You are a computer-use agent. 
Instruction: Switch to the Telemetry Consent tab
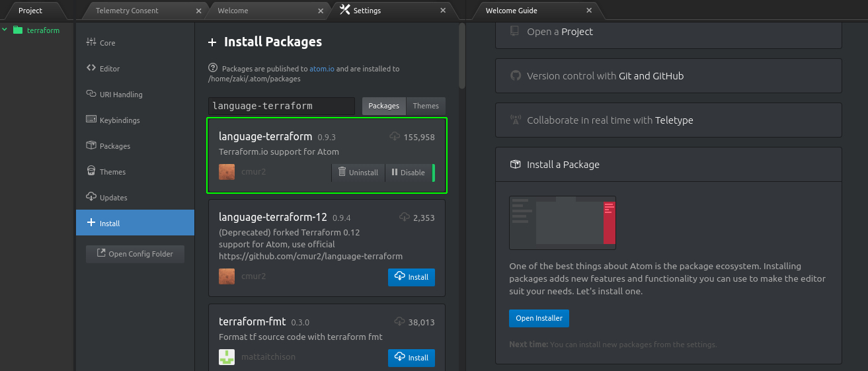(127, 11)
